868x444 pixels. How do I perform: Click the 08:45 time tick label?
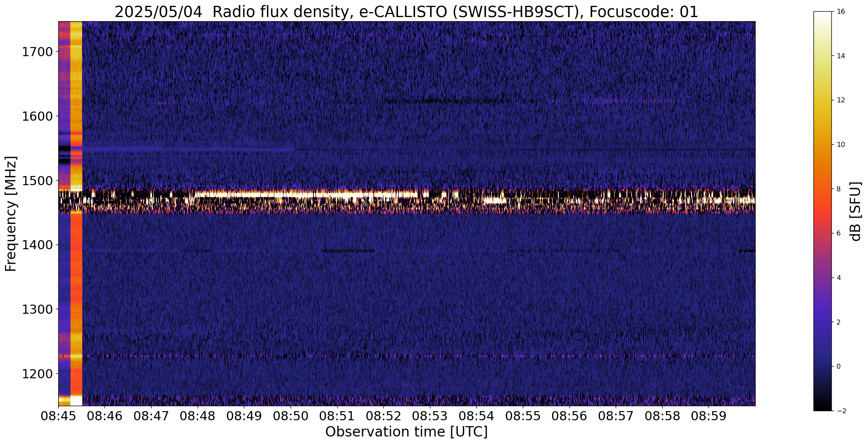(x=58, y=416)
